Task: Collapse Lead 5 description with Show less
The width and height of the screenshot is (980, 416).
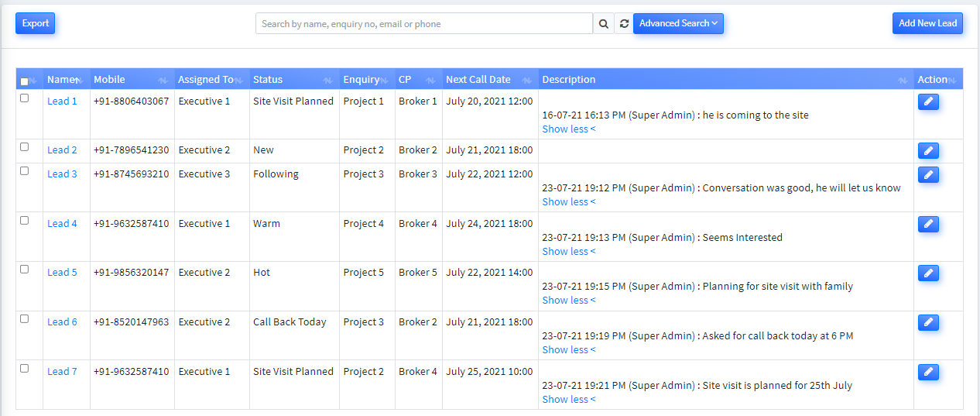Action: [x=569, y=300]
